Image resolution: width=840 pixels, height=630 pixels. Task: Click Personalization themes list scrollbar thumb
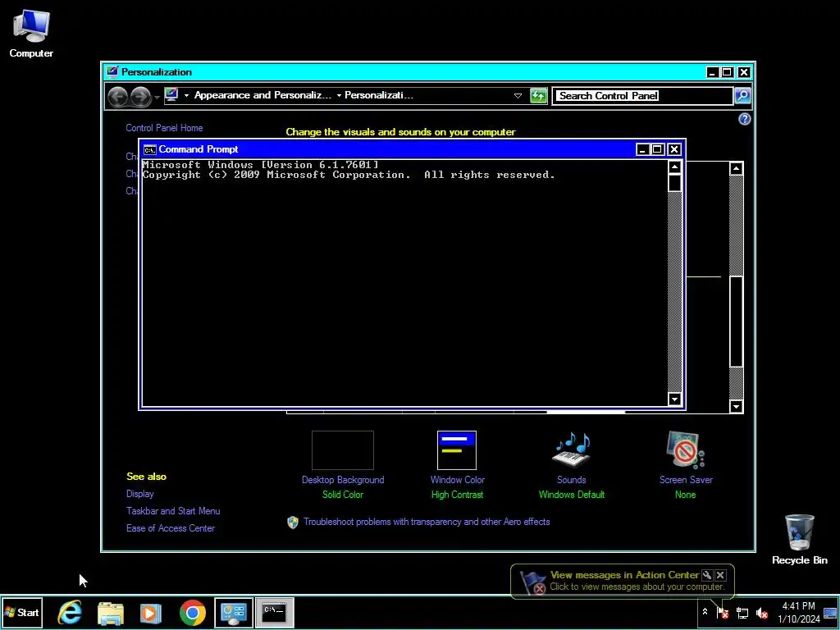click(x=736, y=322)
